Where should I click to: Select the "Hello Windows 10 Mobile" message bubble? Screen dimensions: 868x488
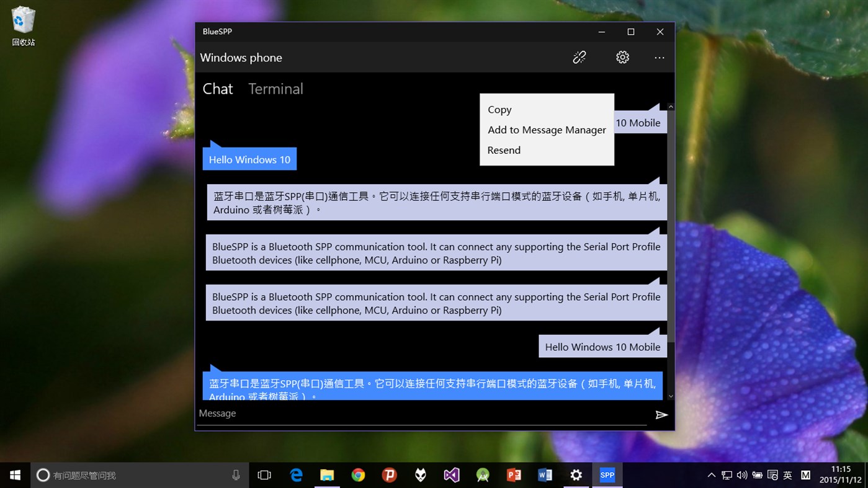pyautogui.click(x=602, y=347)
